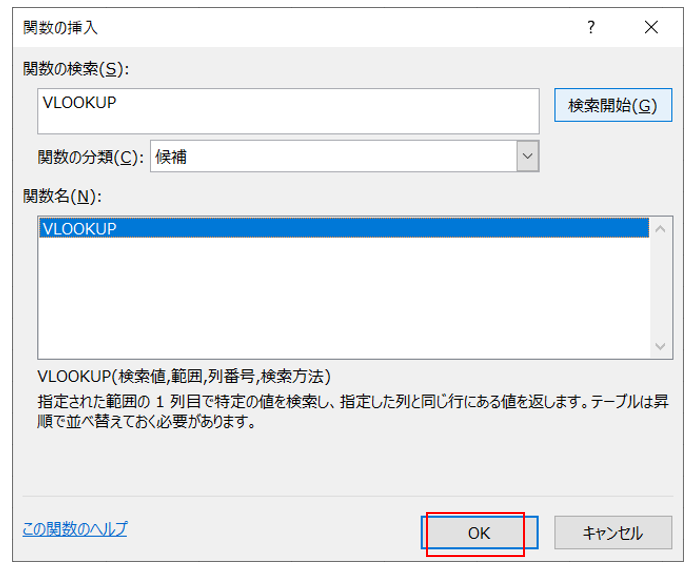This screenshot has height=577, width=696.
Task: Click empty area inside function name list
Action: pyautogui.click(x=340, y=300)
